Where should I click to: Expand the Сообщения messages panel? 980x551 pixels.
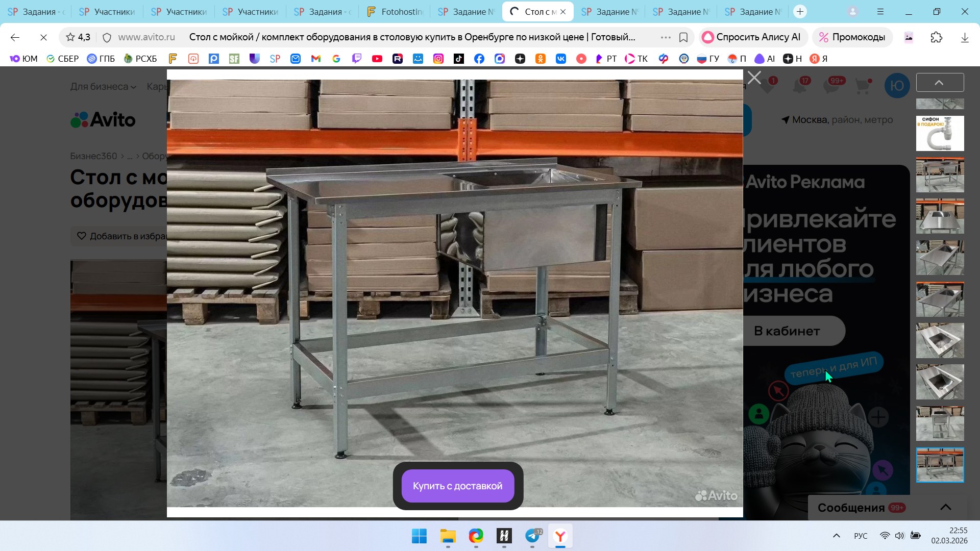tap(945, 507)
